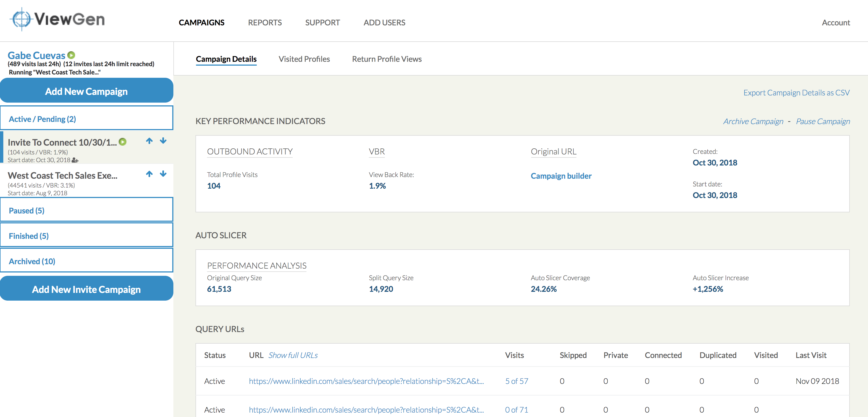
Task: Open the Reports menu
Action: point(265,22)
